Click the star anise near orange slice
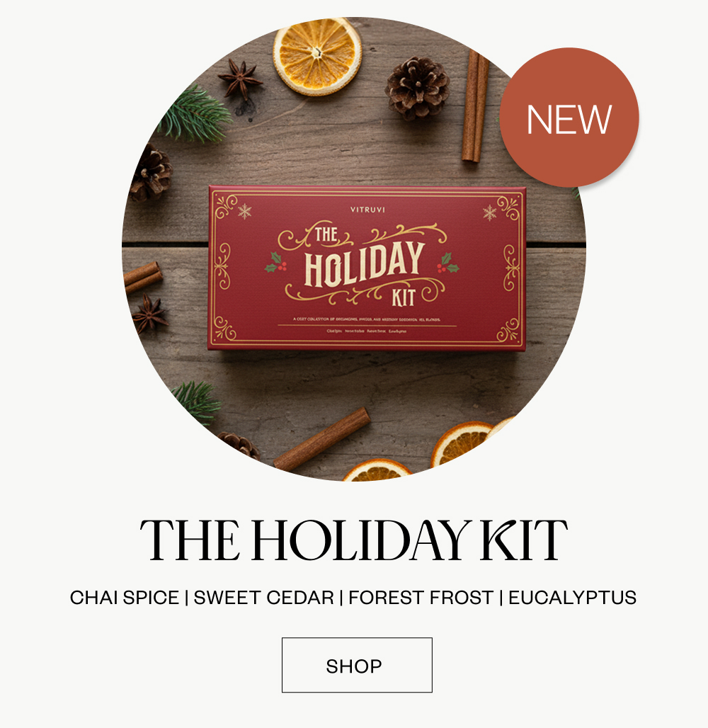Image resolution: width=708 pixels, height=728 pixels. click(240, 79)
